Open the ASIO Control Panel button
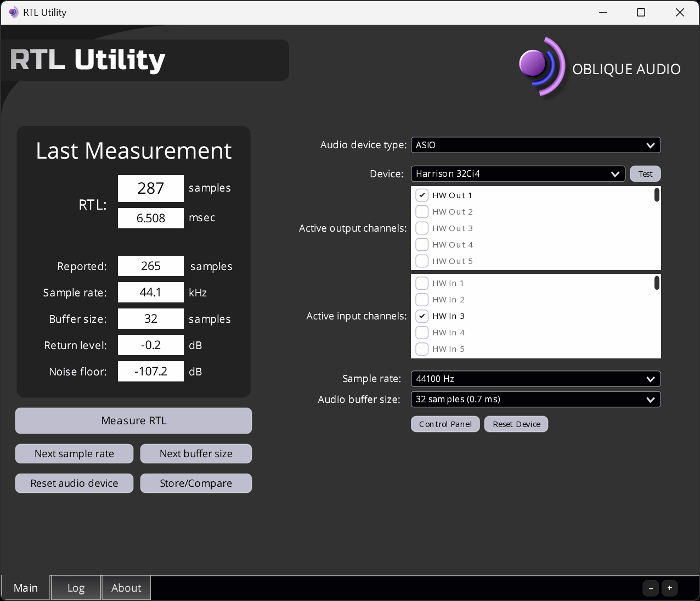This screenshot has height=601, width=700. (x=445, y=424)
